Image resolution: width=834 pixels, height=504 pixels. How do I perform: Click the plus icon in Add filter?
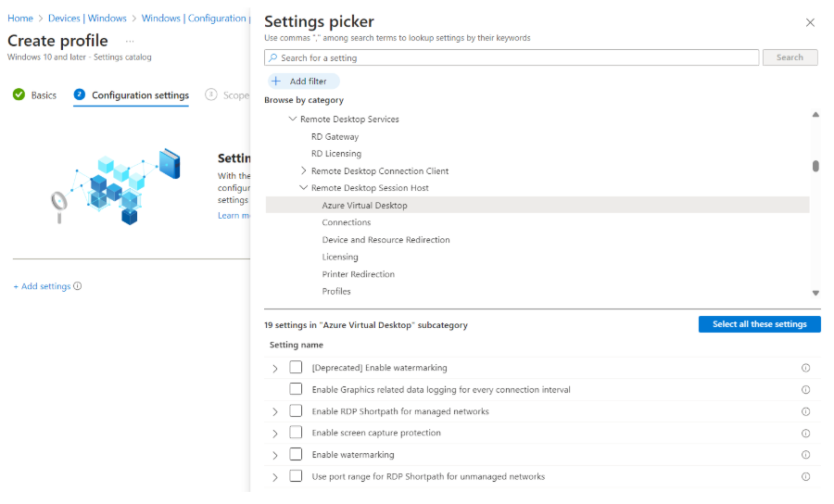(x=276, y=82)
